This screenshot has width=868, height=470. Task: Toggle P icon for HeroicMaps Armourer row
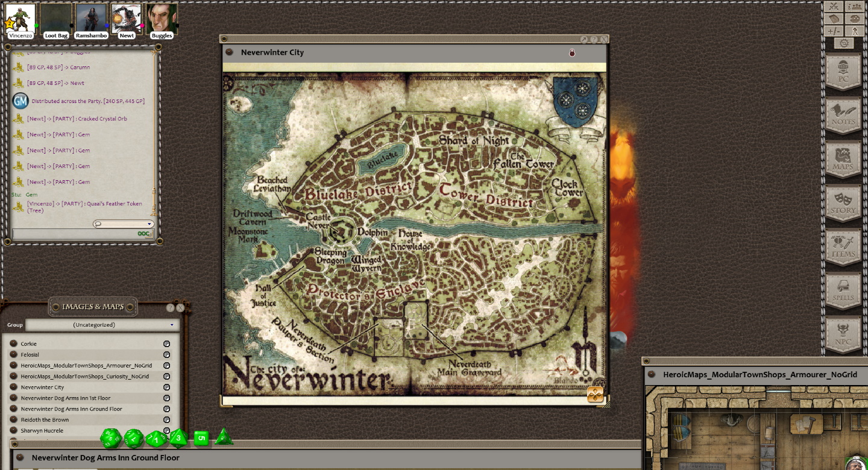point(167,366)
